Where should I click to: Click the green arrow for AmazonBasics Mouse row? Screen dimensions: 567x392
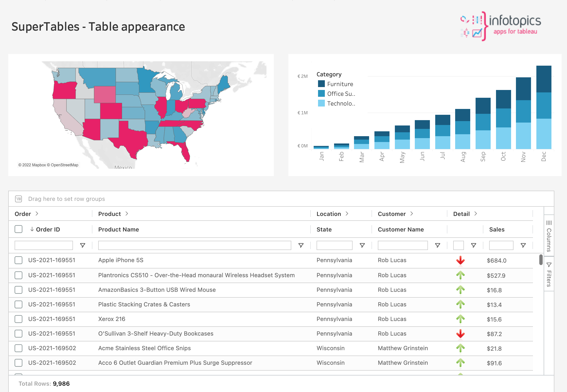[x=461, y=290]
